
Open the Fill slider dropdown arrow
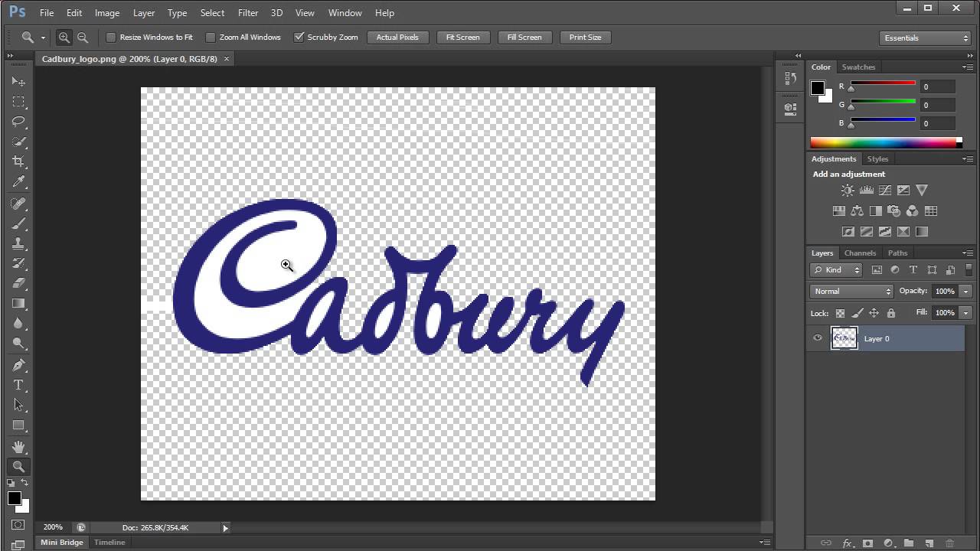click(x=965, y=312)
